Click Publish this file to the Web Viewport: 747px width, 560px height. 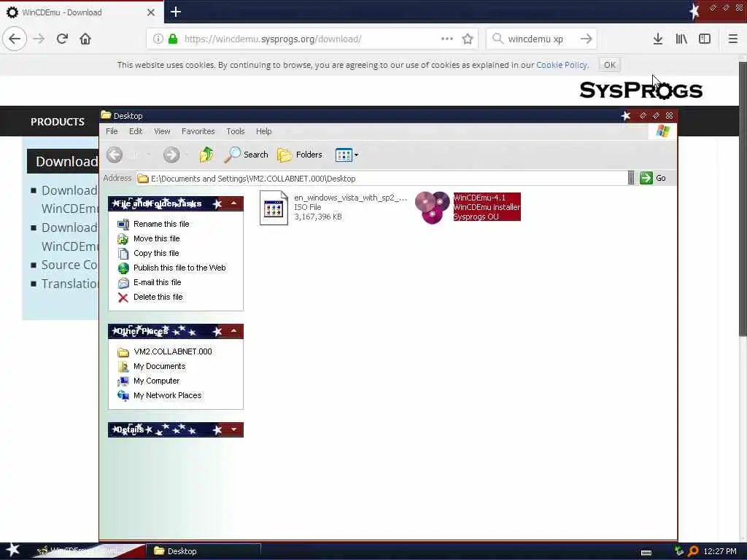point(179,268)
